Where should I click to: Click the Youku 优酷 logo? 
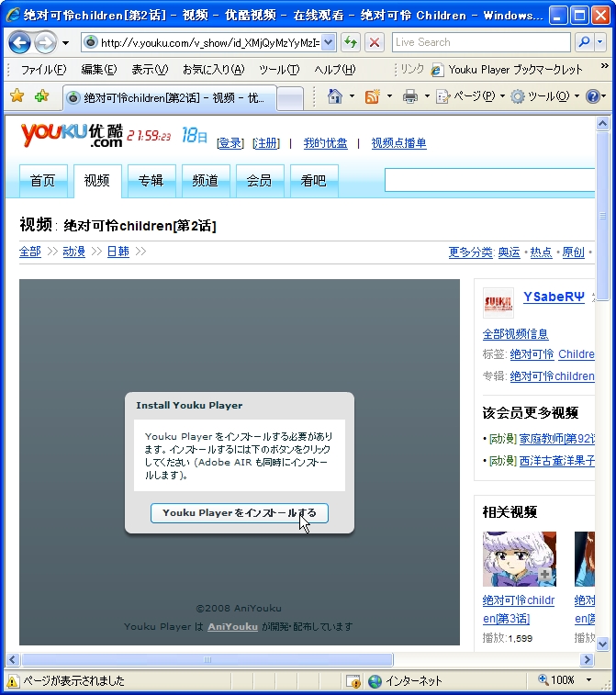(x=72, y=135)
